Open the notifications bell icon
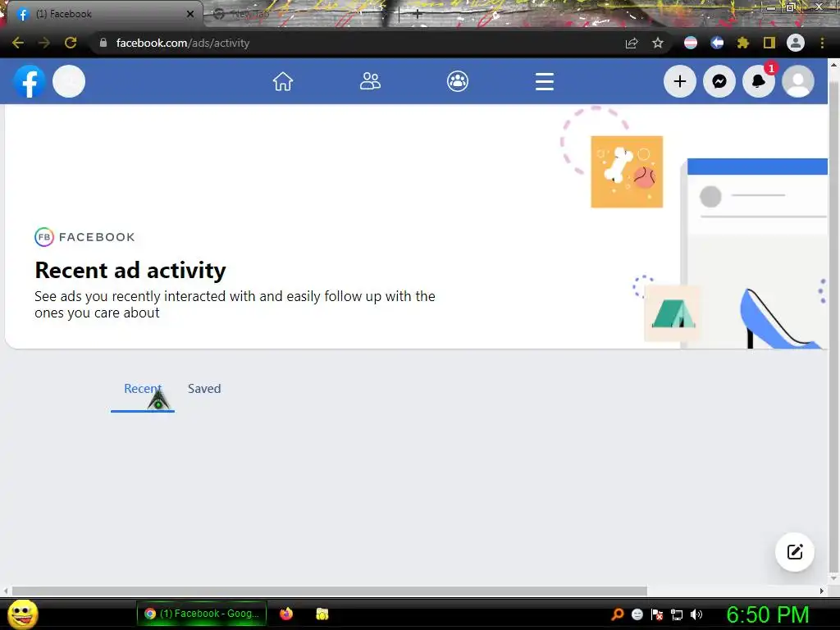This screenshot has height=630, width=840. point(759,81)
